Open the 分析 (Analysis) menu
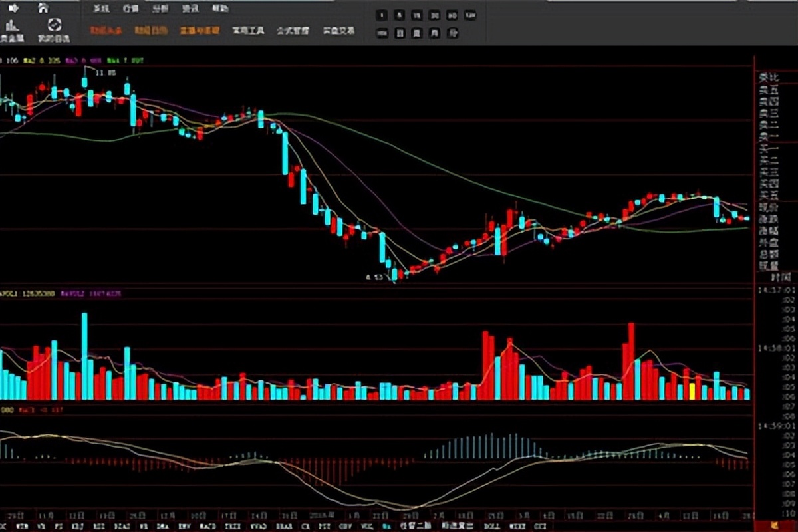The width and height of the screenshot is (798, 532). click(160, 9)
